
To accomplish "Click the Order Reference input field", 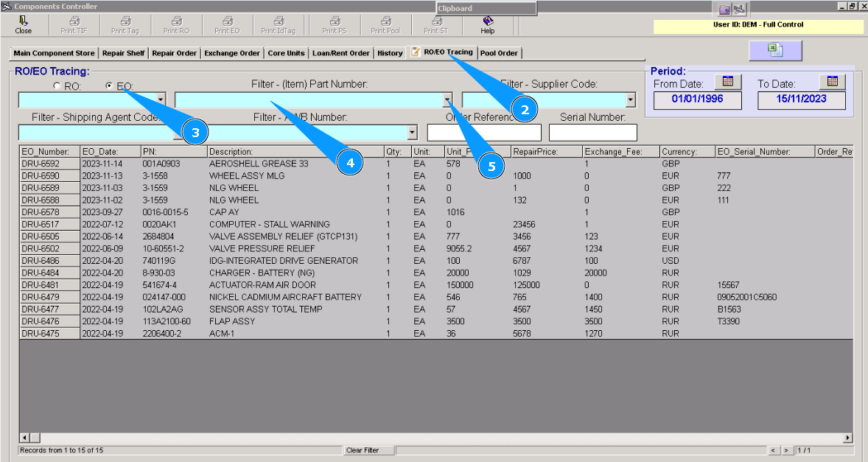I will (x=484, y=133).
